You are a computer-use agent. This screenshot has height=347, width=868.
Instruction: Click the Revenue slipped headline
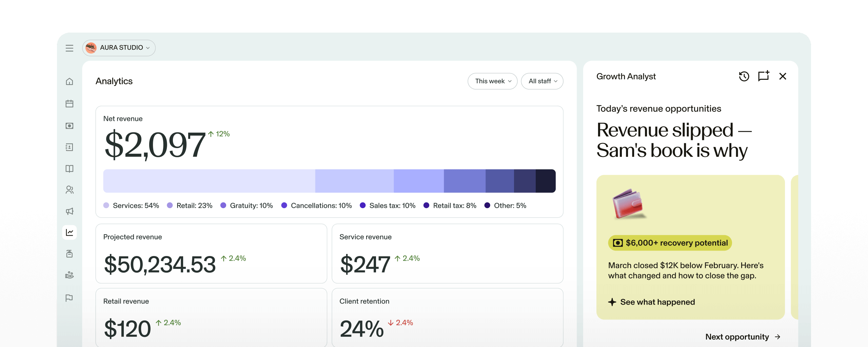(674, 140)
